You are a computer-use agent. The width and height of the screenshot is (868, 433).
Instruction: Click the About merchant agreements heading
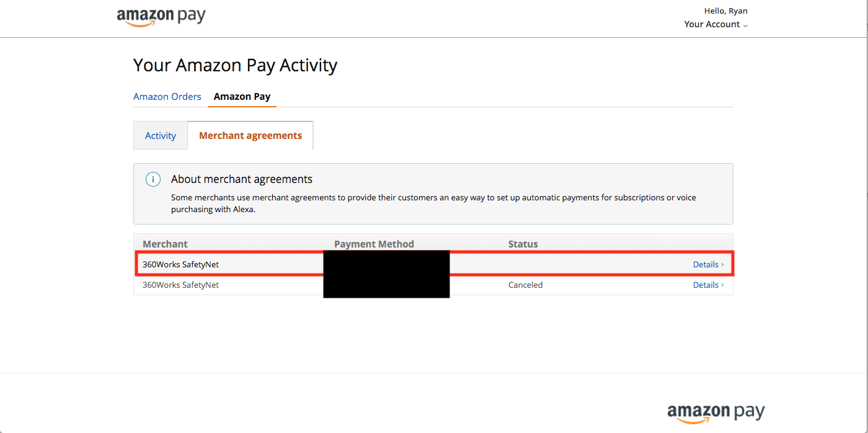click(x=242, y=179)
